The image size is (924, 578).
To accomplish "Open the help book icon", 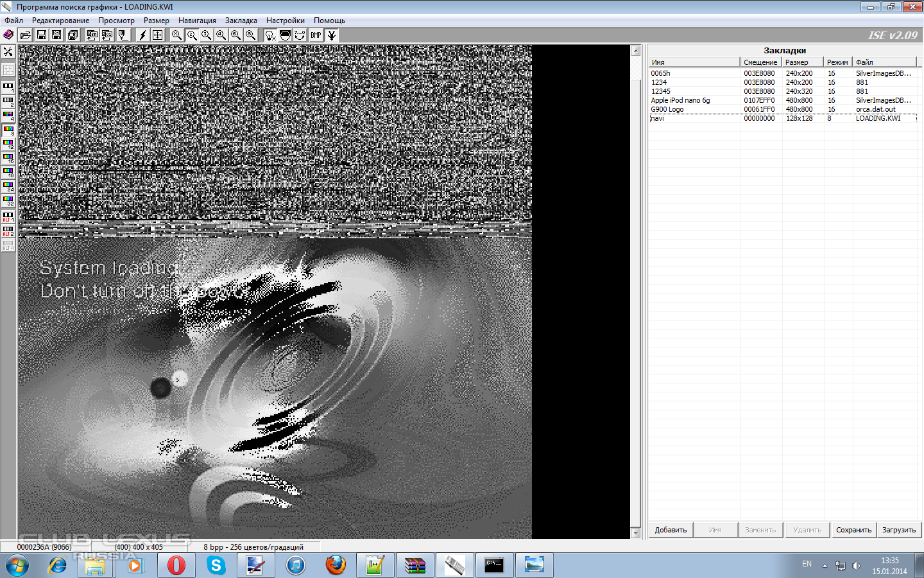I will pos(8,35).
